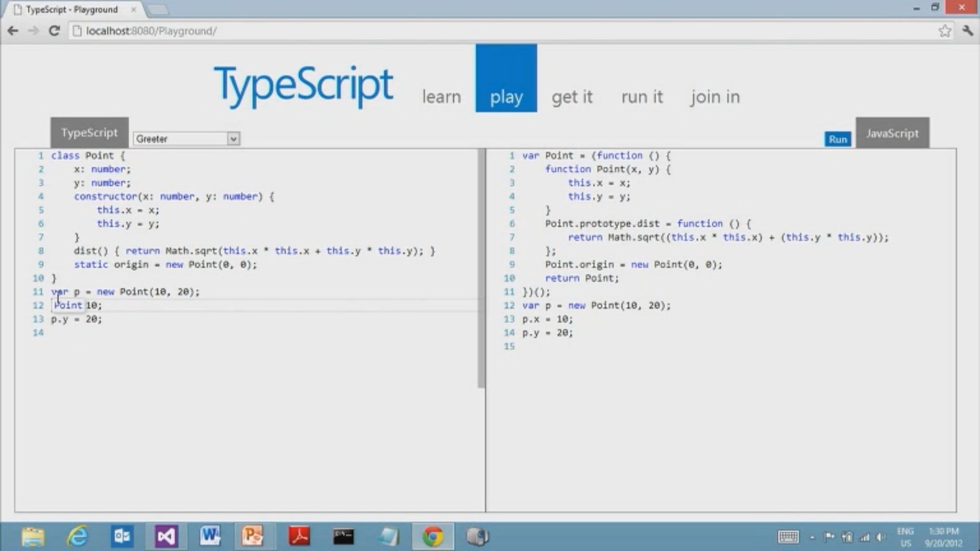The image size is (980, 551).
Task: Select the JavaScript output tab
Action: (x=892, y=133)
